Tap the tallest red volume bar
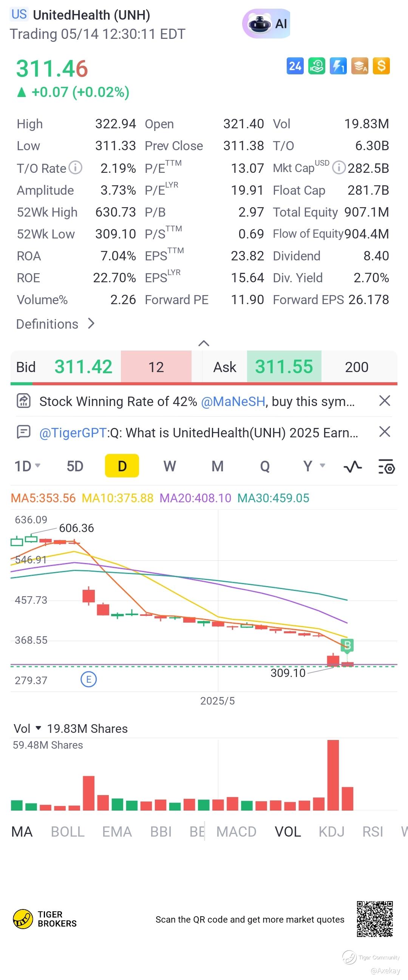The width and height of the screenshot is (408, 980). pyautogui.click(x=333, y=775)
